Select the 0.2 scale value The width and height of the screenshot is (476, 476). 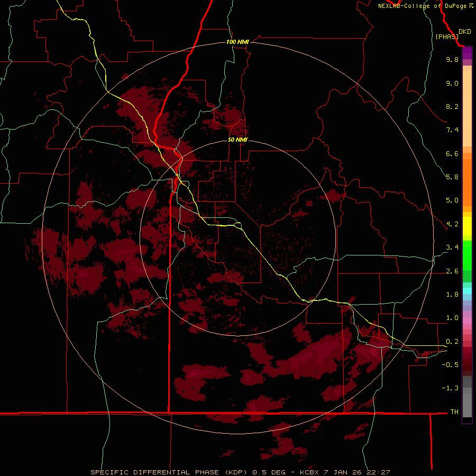coord(452,342)
